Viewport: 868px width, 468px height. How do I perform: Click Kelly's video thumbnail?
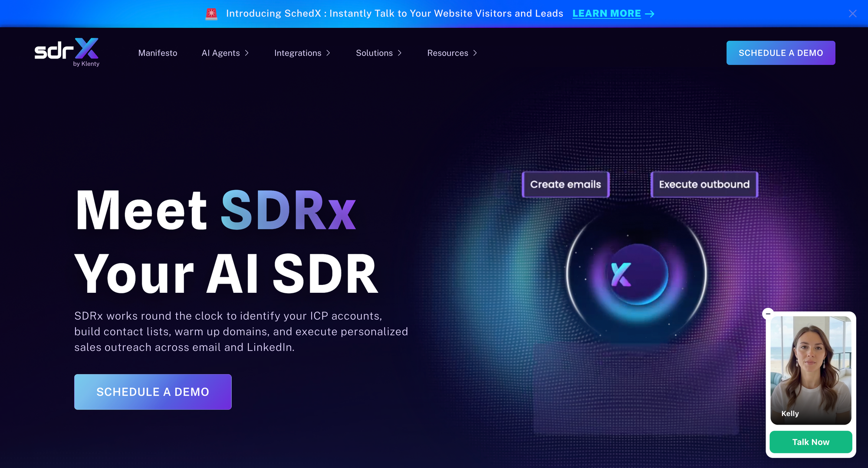811,370
